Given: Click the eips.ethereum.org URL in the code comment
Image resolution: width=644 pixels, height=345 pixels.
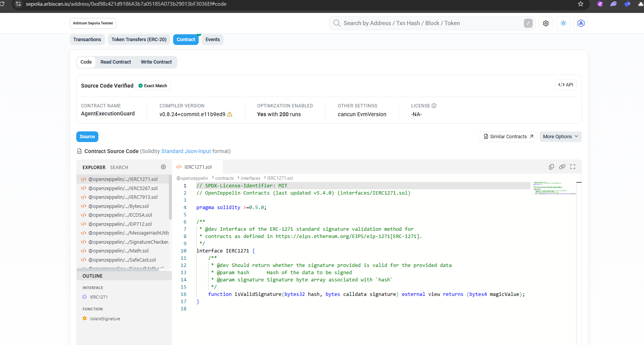Looking at the screenshot, I should (347, 236).
